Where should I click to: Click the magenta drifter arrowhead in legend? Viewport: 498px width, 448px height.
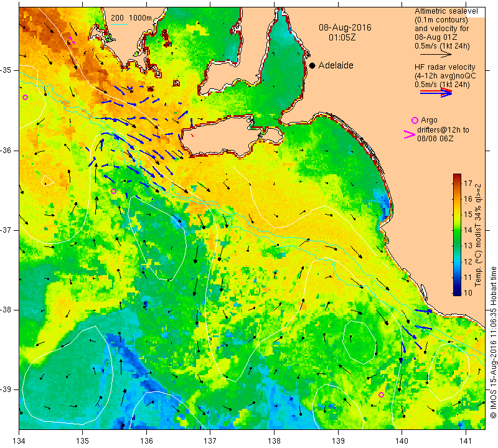click(x=409, y=134)
